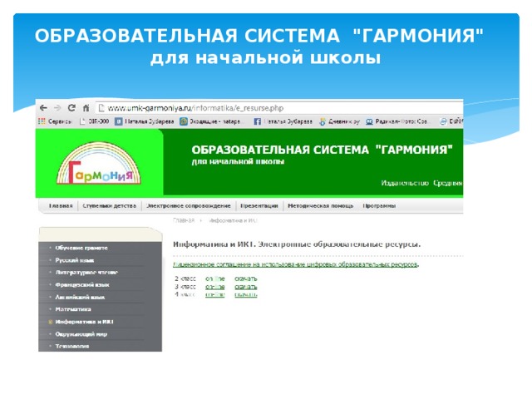Open the Лицензионное соглашение link

(296, 264)
